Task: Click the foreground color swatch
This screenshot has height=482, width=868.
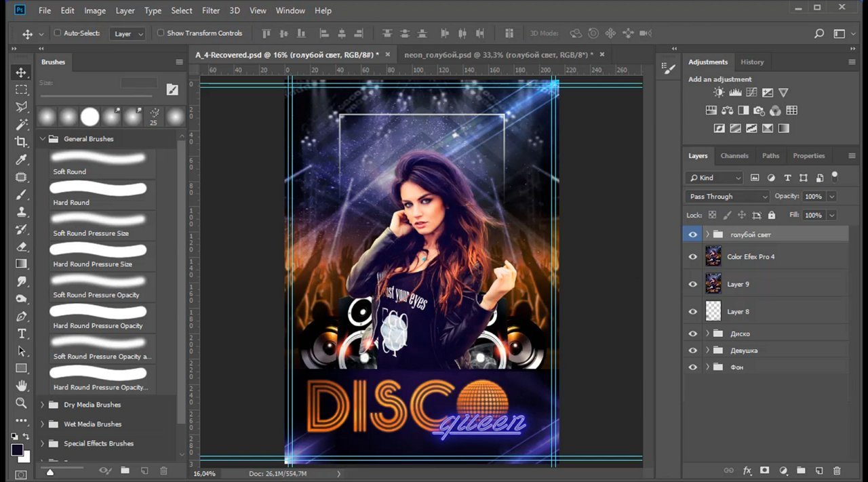Action: (17, 450)
